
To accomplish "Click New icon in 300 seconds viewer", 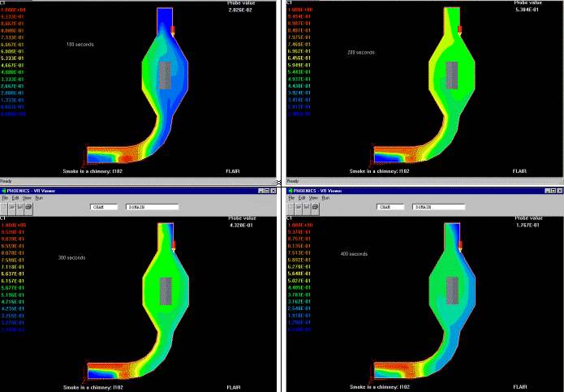I will click(x=4, y=207).
